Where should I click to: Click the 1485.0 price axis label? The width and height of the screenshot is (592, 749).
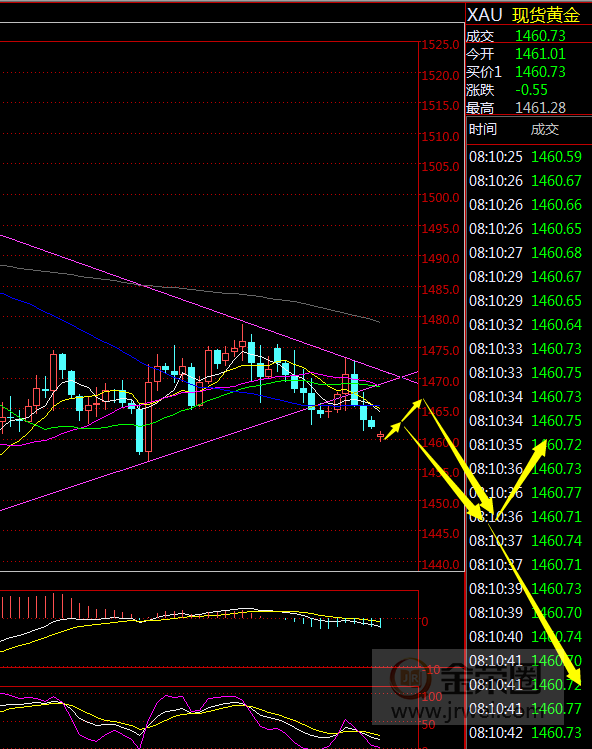click(440, 289)
